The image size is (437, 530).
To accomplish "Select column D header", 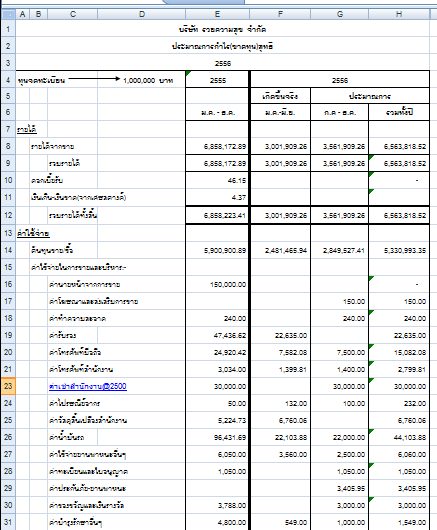I will [x=142, y=14].
